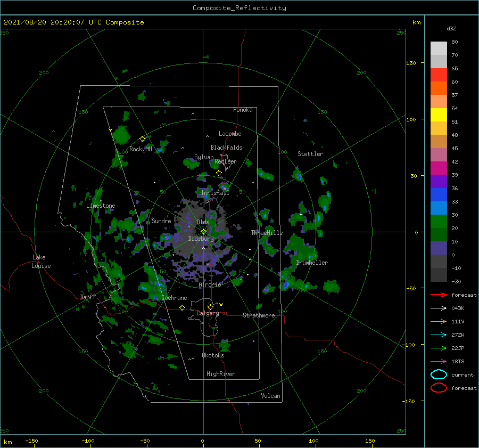479x448 pixels.
Task: Click the Lacombe city label
Action: tap(230, 134)
